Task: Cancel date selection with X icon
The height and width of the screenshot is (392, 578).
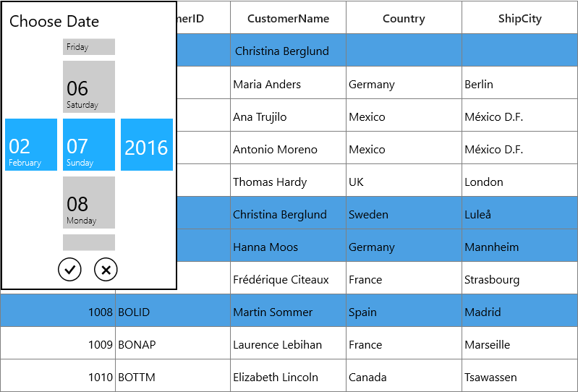Action: [x=106, y=270]
